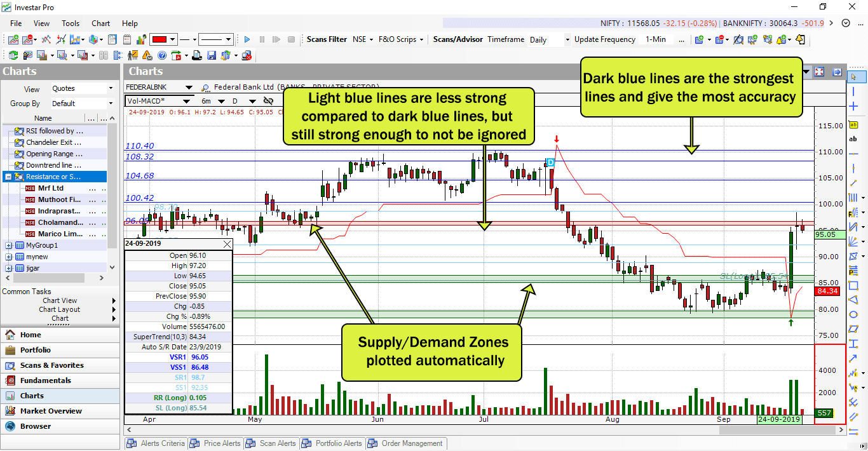Open the Group By Default dropdown
This screenshot has height=451, width=868.
(x=83, y=103)
